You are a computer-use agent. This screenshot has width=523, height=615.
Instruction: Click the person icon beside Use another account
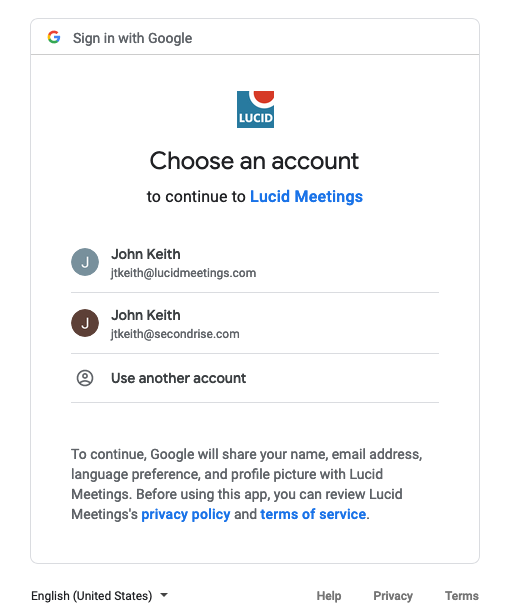pos(85,378)
